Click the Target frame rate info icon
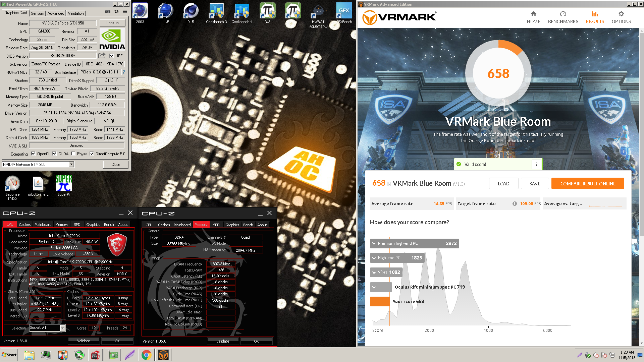 point(515,203)
